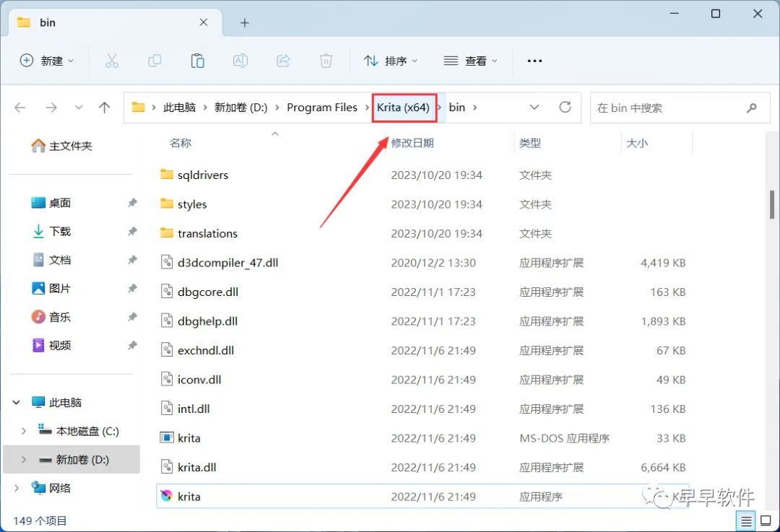Expand the 网络 tree node
Screen dimensions: 780x532
pos(17,488)
